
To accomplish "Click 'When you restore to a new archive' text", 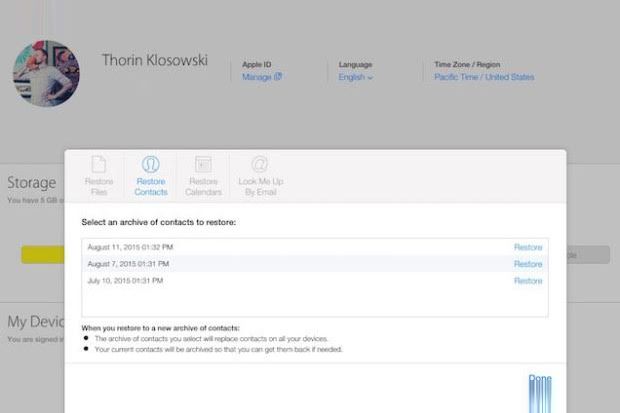I will (161, 328).
